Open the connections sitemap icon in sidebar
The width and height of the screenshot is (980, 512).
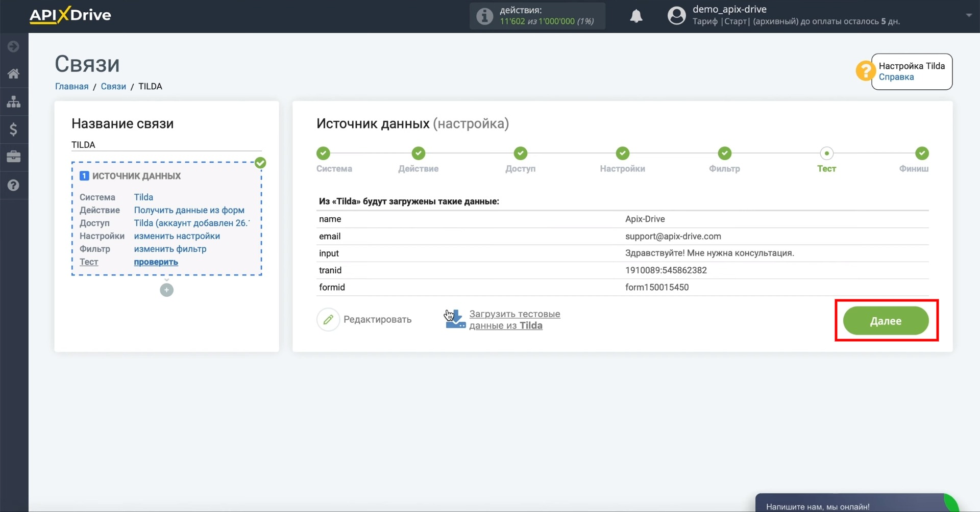tap(14, 101)
